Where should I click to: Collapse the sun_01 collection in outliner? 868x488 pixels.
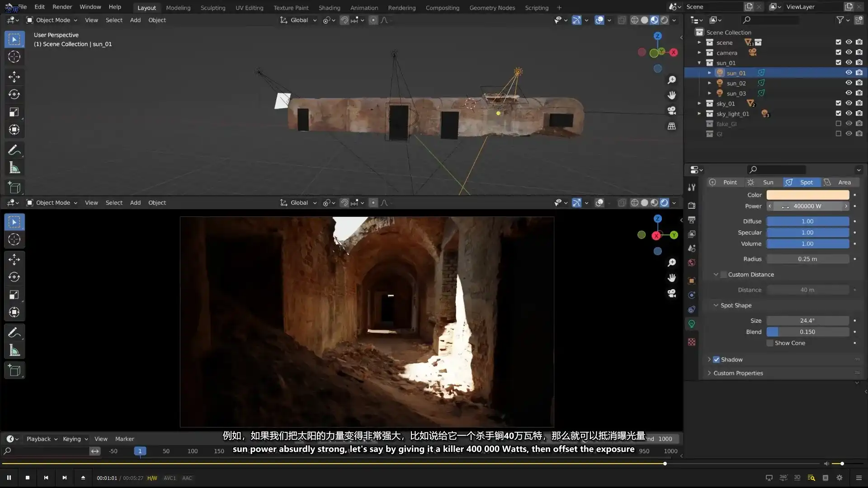699,63
